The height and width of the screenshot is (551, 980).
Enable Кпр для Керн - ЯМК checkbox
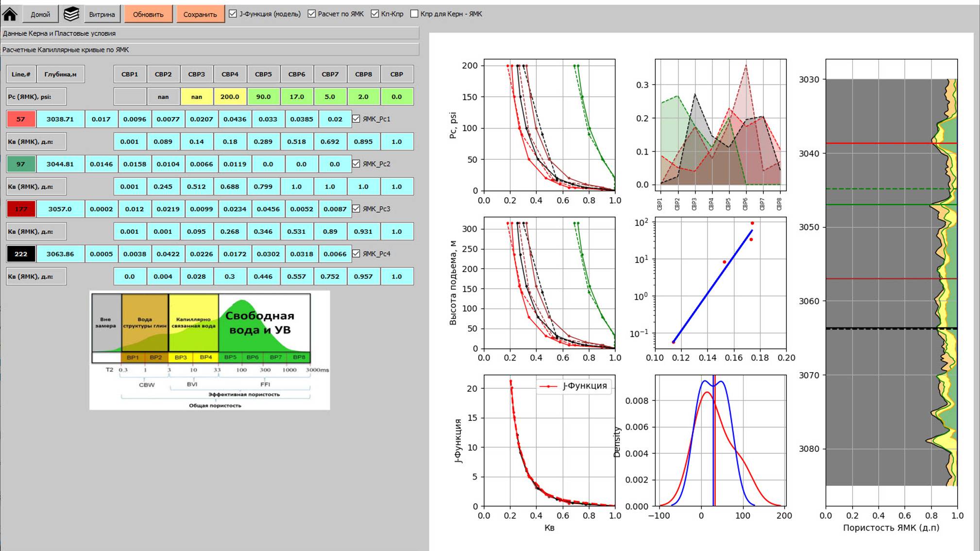(x=414, y=14)
